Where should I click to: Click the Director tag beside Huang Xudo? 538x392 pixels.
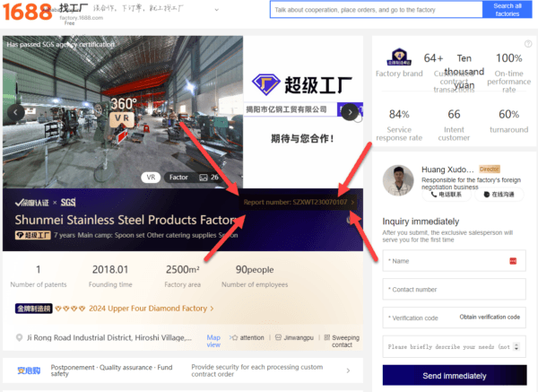tap(490, 170)
